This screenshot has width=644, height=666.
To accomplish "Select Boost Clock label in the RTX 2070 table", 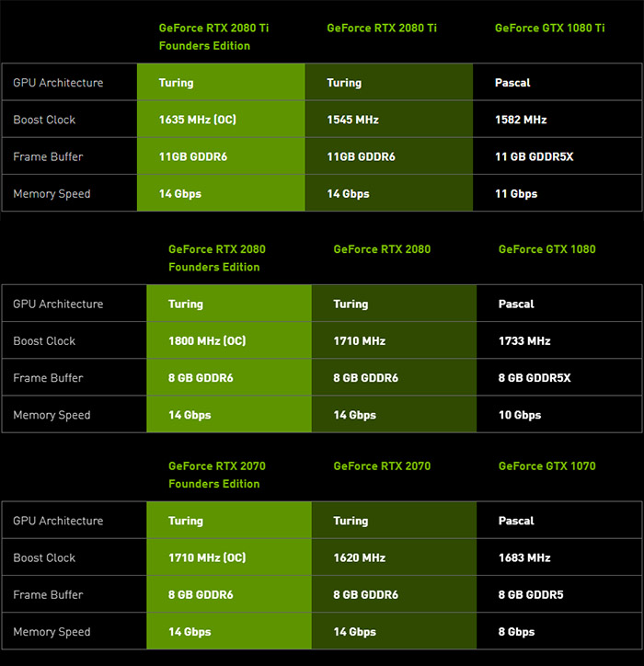I will [x=44, y=557].
